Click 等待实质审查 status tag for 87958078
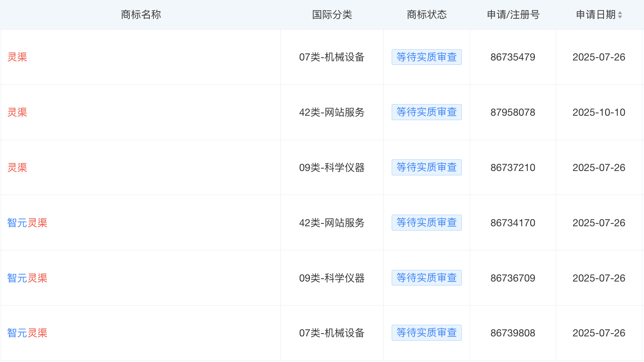 click(x=427, y=112)
